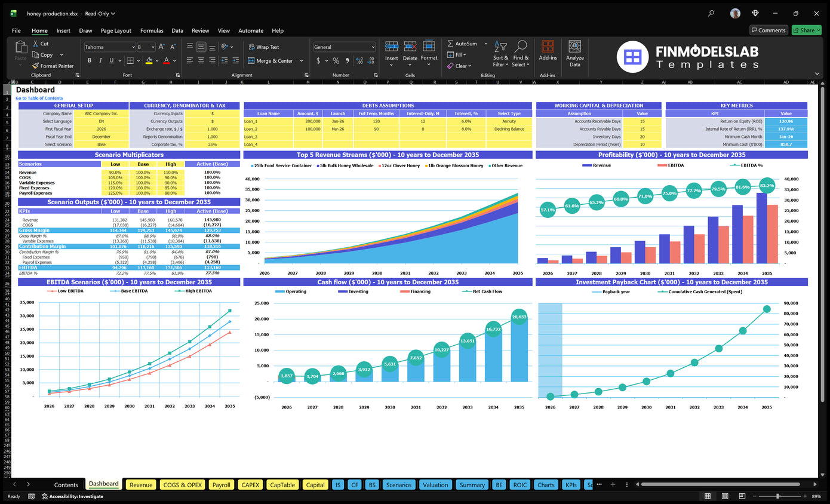Click Increase Decimal icon
The width and height of the screenshot is (830, 504).
[x=359, y=61]
